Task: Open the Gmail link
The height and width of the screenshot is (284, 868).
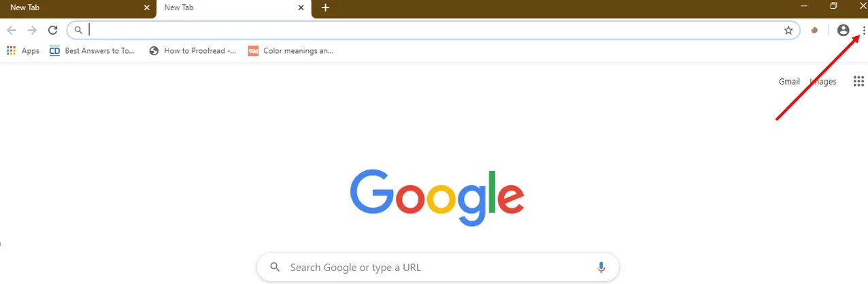Action: tap(789, 82)
